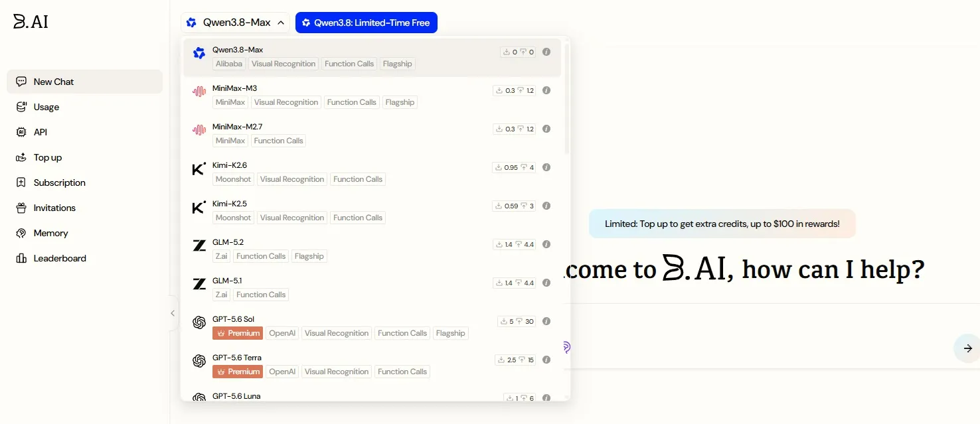Choose the MiniMax-M2.7 model
This screenshot has height=424, width=980.
point(372,134)
